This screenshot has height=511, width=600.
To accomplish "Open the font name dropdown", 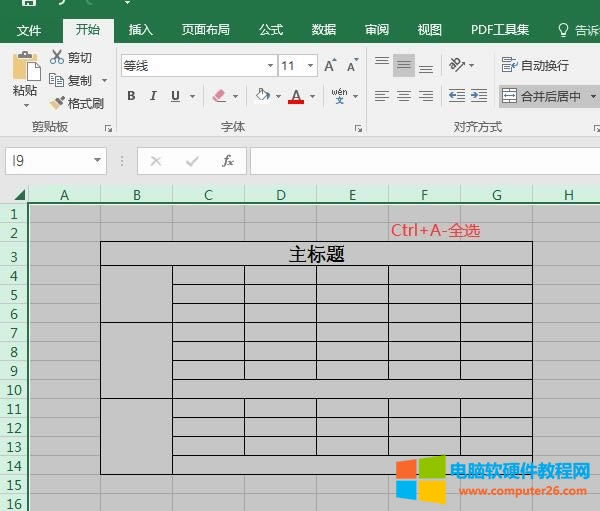I will click(270, 66).
